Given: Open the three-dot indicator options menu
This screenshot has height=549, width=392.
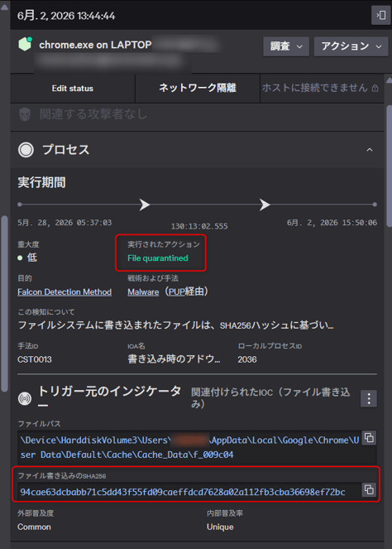Looking at the screenshot, I should point(369,398).
